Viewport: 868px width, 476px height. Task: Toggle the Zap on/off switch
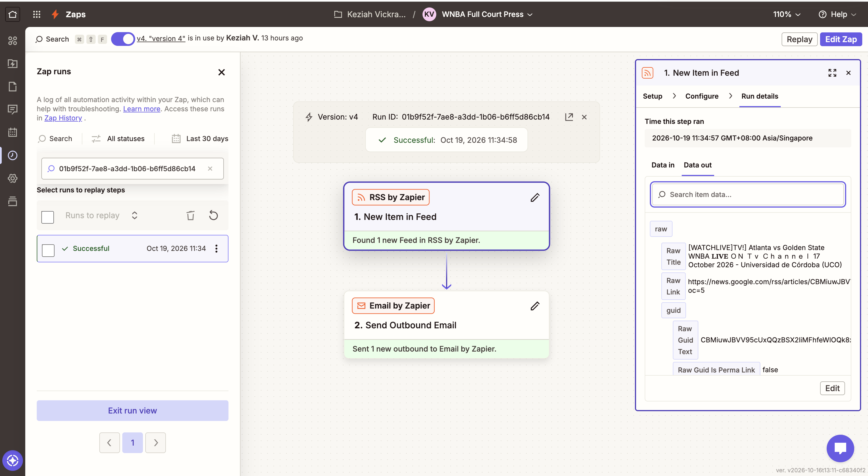pyautogui.click(x=123, y=39)
